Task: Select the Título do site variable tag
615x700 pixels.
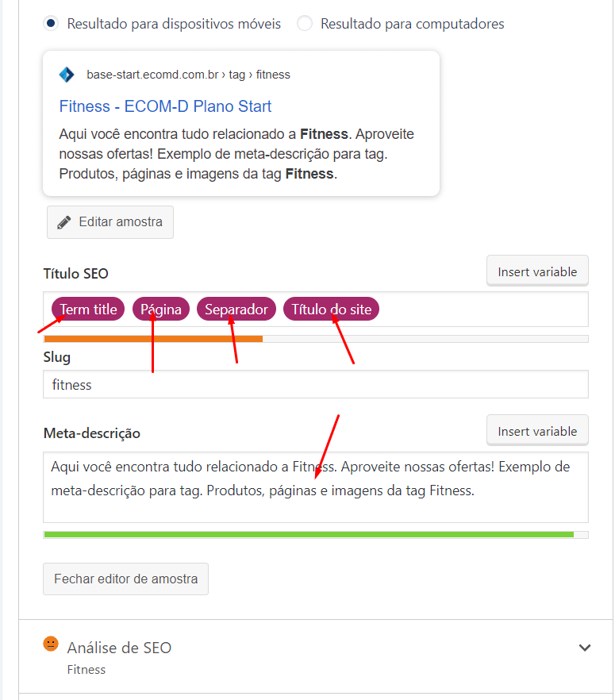Action: click(331, 309)
